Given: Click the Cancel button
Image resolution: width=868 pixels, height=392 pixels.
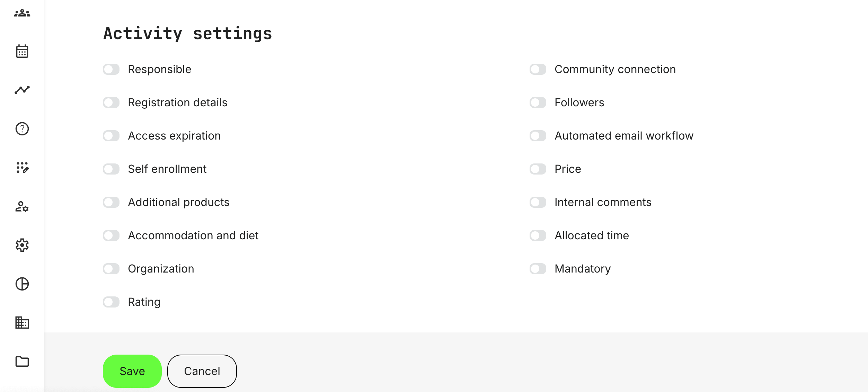Looking at the screenshot, I should [x=202, y=371].
